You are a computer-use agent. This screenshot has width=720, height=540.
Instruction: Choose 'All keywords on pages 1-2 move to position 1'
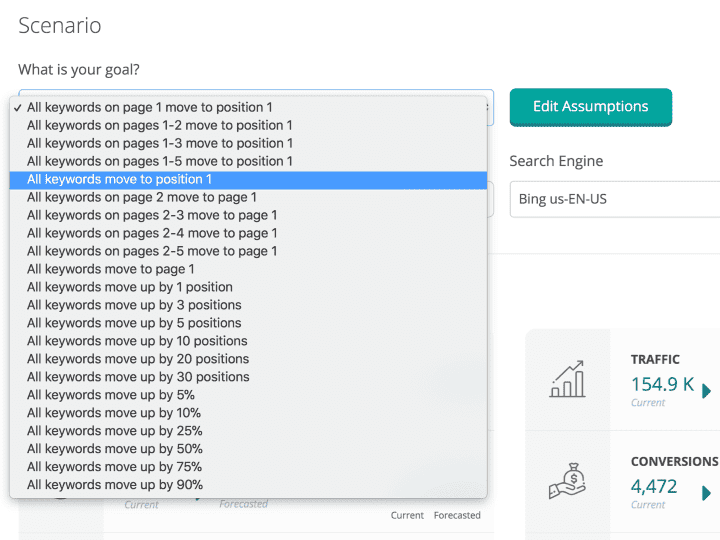click(x=159, y=125)
